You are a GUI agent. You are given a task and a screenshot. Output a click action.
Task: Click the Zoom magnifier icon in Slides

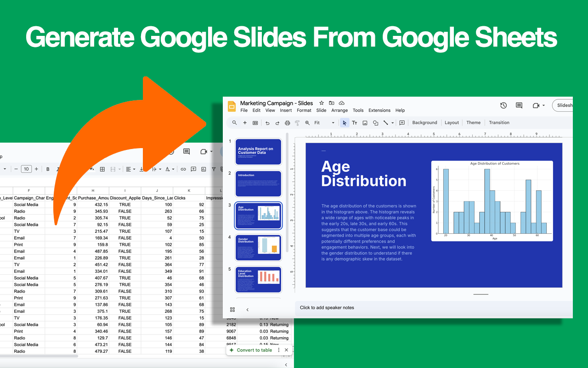click(307, 123)
